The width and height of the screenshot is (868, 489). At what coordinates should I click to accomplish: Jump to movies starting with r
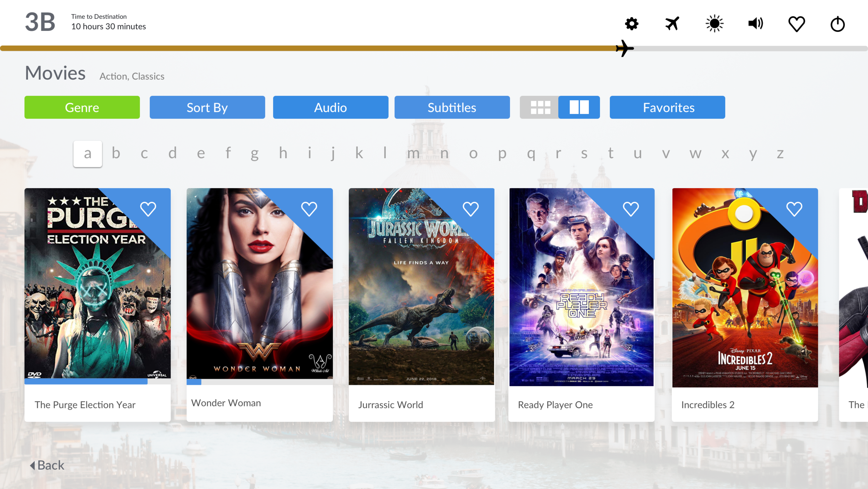pyautogui.click(x=558, y=154)
